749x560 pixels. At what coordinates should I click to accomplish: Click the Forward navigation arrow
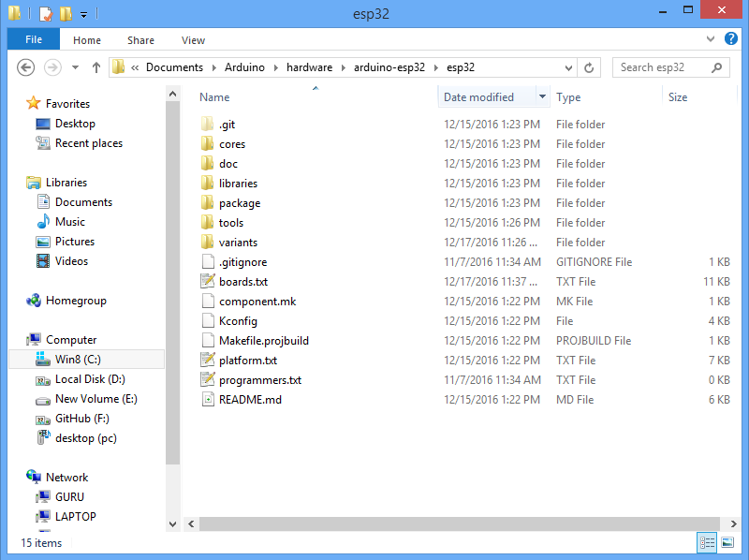(x=52, y=67)
